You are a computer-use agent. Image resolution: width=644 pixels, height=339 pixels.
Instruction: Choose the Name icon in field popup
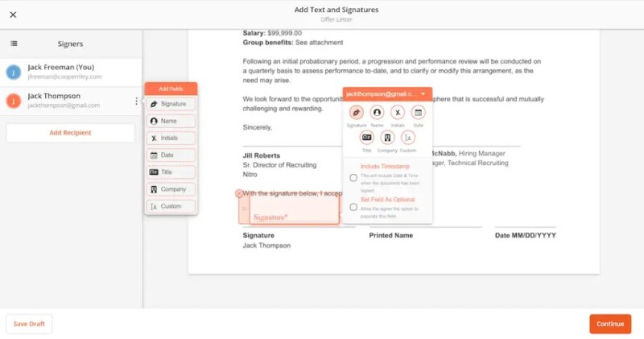click(x=377, y=112)
